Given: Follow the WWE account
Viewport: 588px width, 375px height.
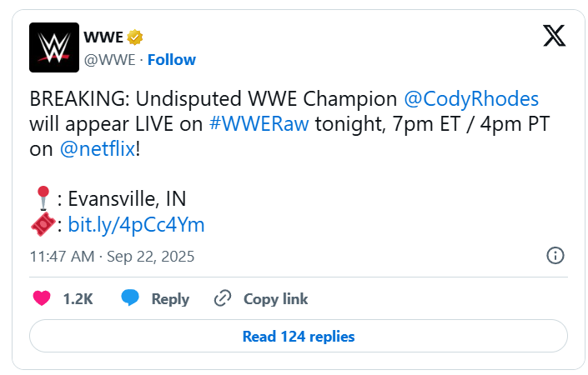Looking at the screenshot, I should 172,59.
